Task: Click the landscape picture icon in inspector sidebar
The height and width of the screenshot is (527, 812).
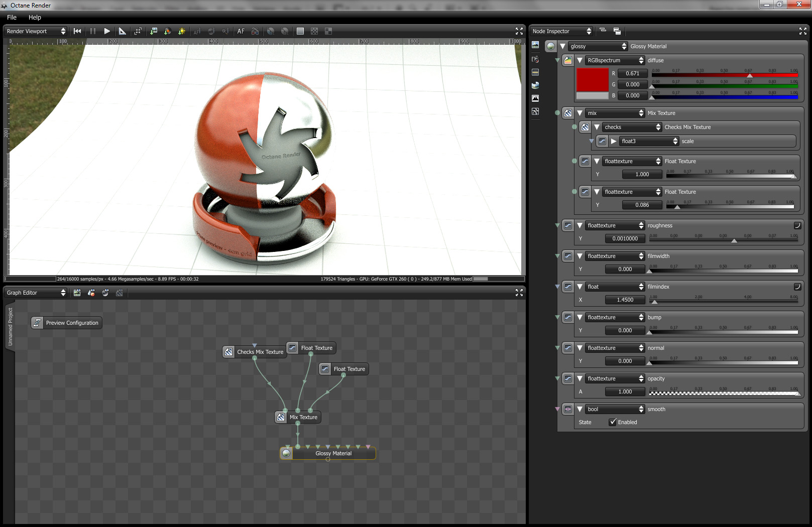Action: 535,45
